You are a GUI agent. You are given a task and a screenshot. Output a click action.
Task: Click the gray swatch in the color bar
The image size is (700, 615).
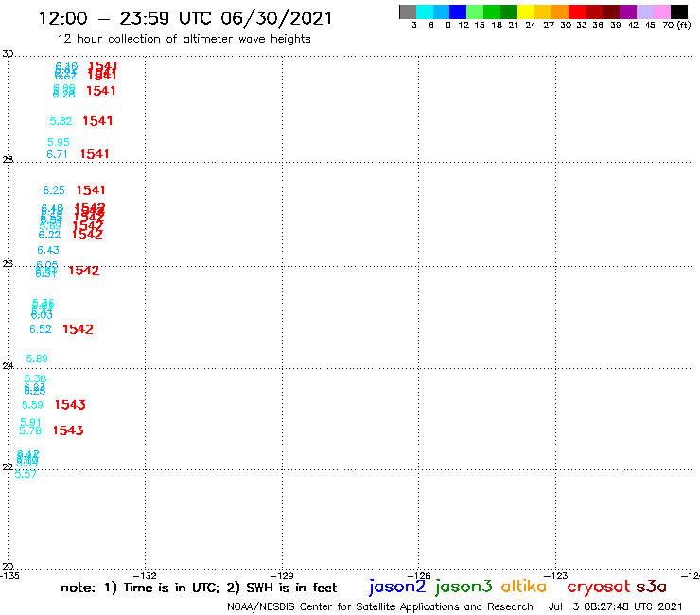point(408,11)
